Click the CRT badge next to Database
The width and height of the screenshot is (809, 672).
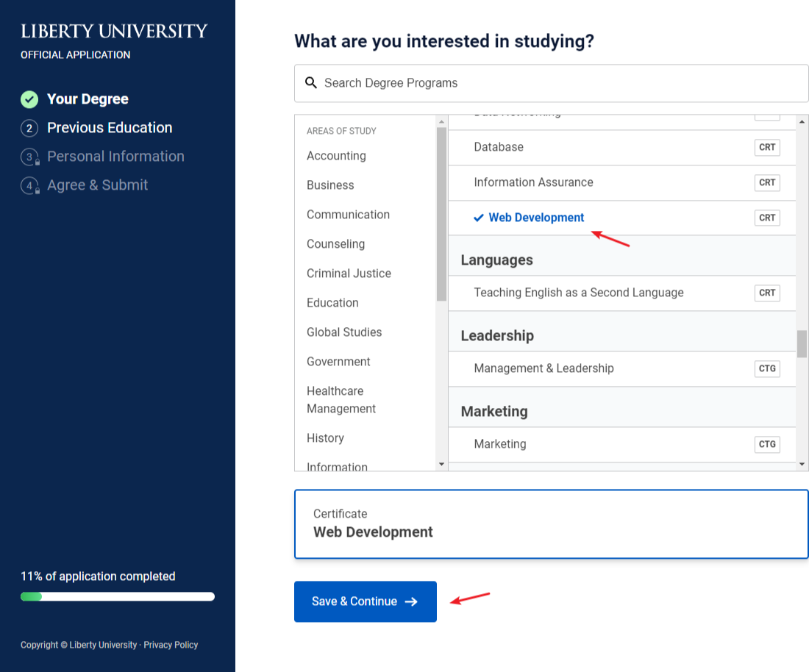coord(766,148)
